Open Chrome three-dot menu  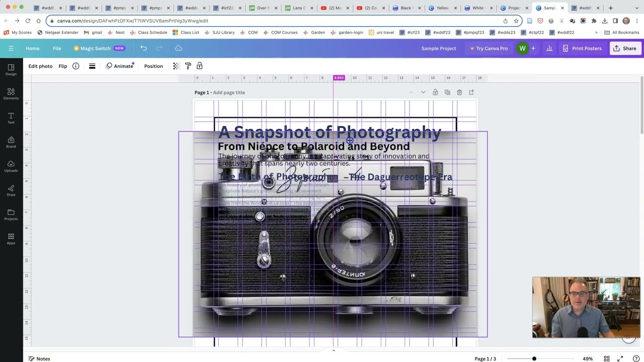pyautogui.click(x=636, y=21)
